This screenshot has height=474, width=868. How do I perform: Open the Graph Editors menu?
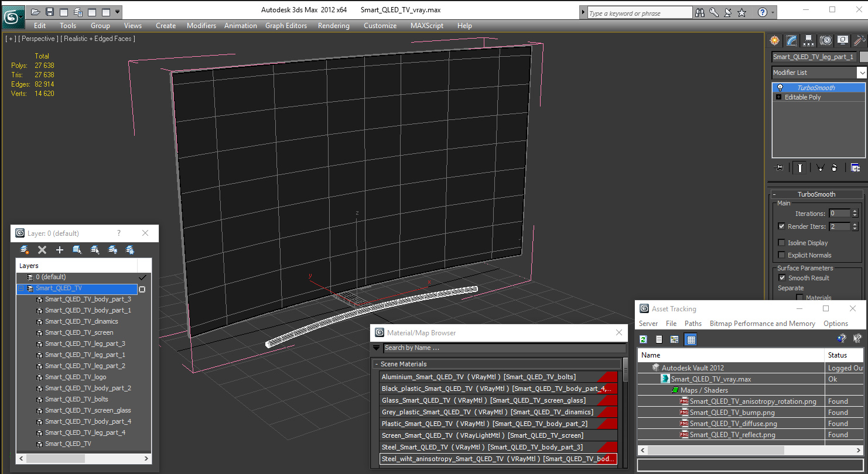pyautogui.click(x=286, y=26)
